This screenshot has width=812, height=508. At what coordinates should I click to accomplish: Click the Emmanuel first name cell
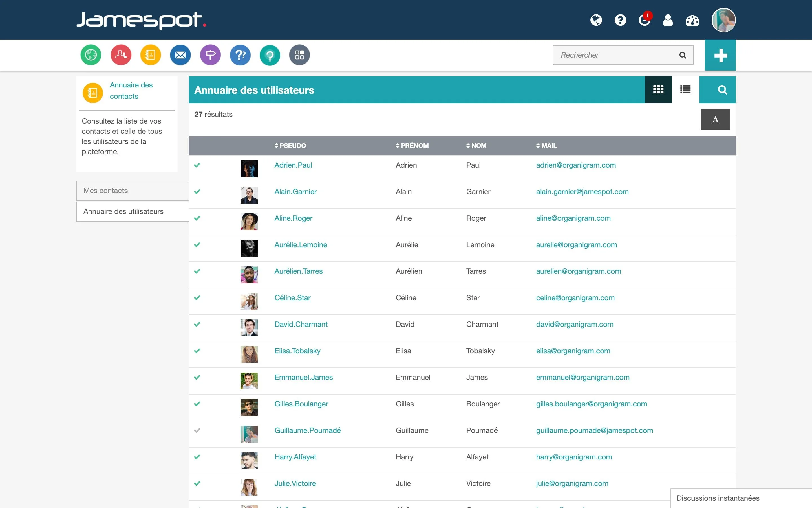[x=413, y=377]
